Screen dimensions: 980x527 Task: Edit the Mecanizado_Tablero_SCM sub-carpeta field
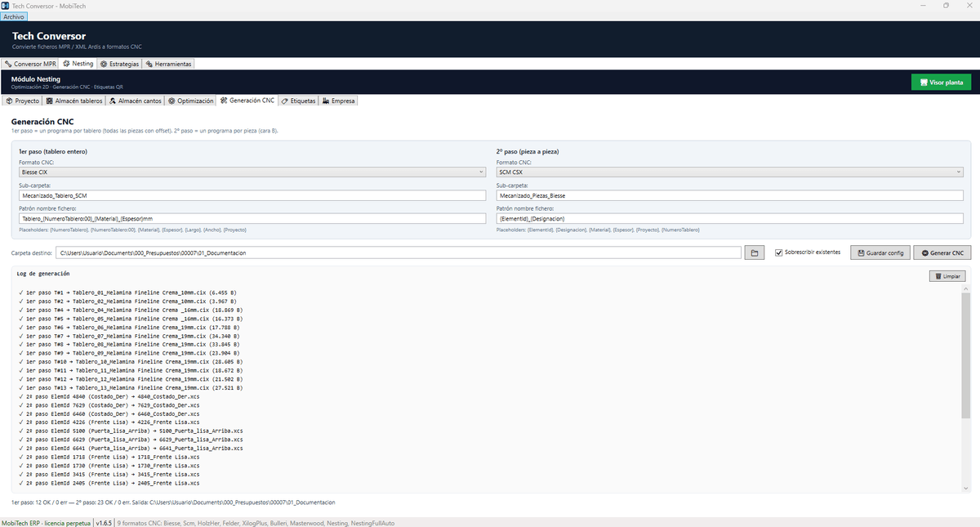click(x=252, y=196)
